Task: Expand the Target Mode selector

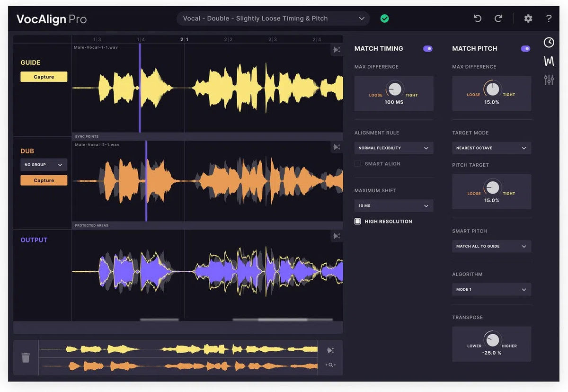Action: click(x=491, y=148)
